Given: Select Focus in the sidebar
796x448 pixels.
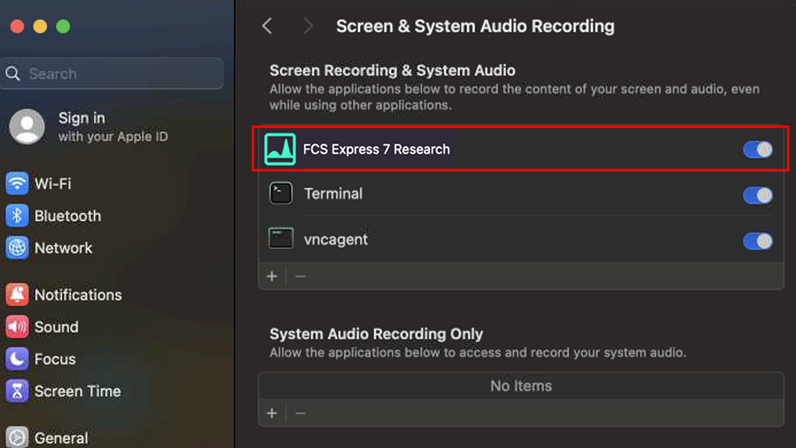Looking at the screenshot, I should (54, 359).
